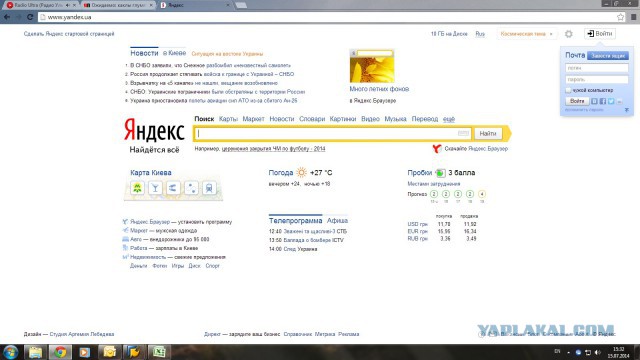Collapse the Почта panel with the arrow icon
The width and height of the screenshot is (640, 360).
tap(627, 110)
